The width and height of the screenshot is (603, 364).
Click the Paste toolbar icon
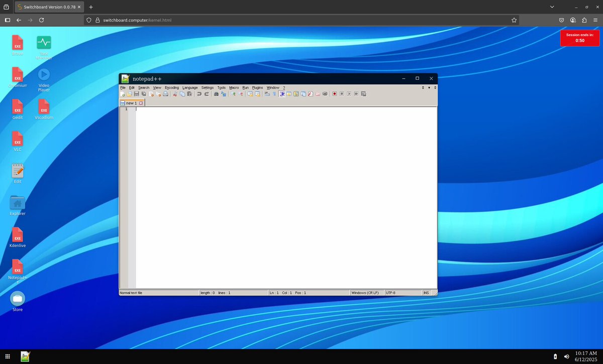189,94
